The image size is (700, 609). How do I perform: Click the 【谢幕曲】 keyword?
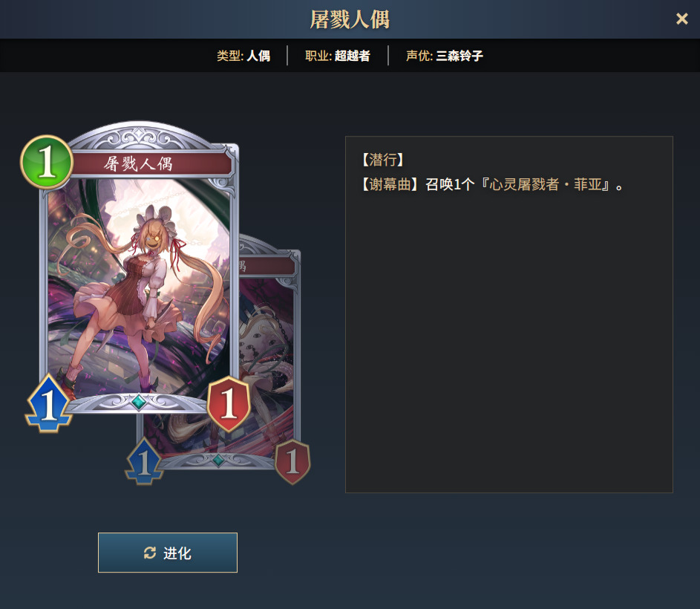click(390, 184)
